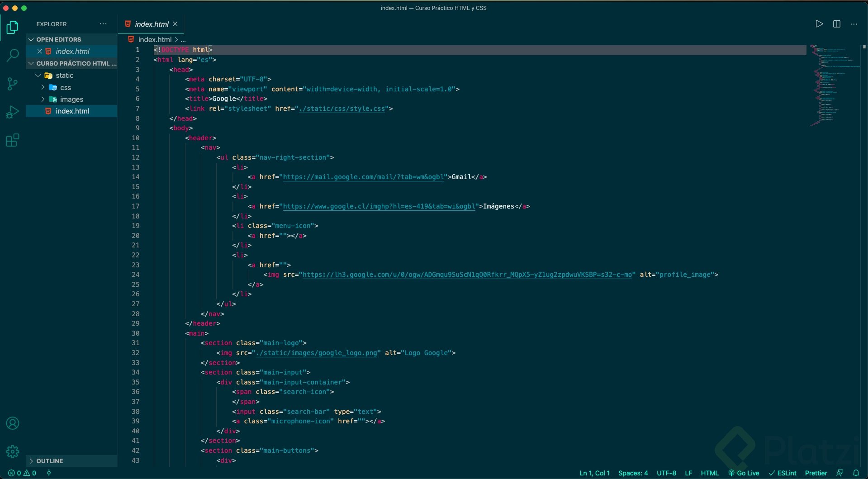Viewport: 868px width, 479px height.
Task: Start Go Live server from status bar
Action: click(744, 473)
